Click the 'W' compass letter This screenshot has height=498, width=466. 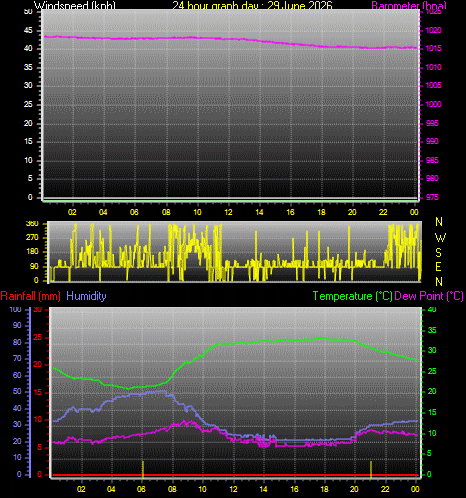point(440,238)
